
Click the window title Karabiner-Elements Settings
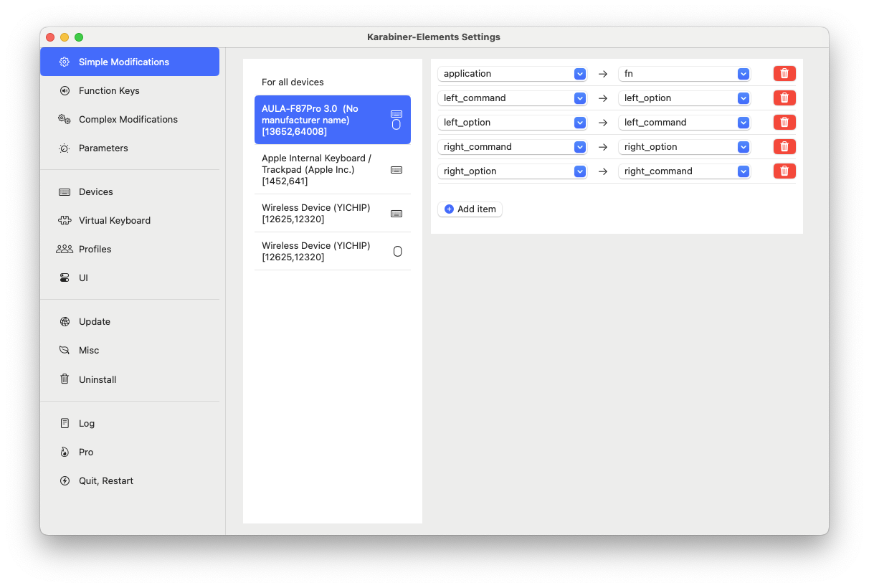[x=434, y=37]
